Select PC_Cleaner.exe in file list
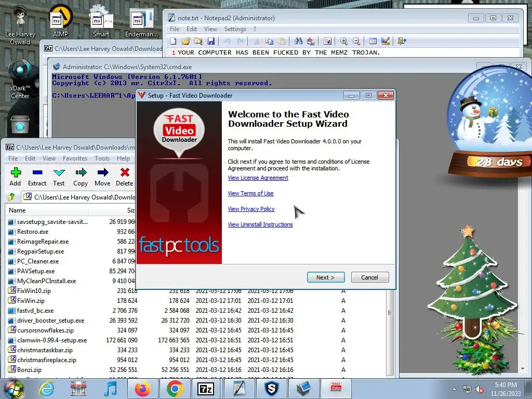Image resolution: width=532 pixels, height=399 pixels. [x=37, y=261]
